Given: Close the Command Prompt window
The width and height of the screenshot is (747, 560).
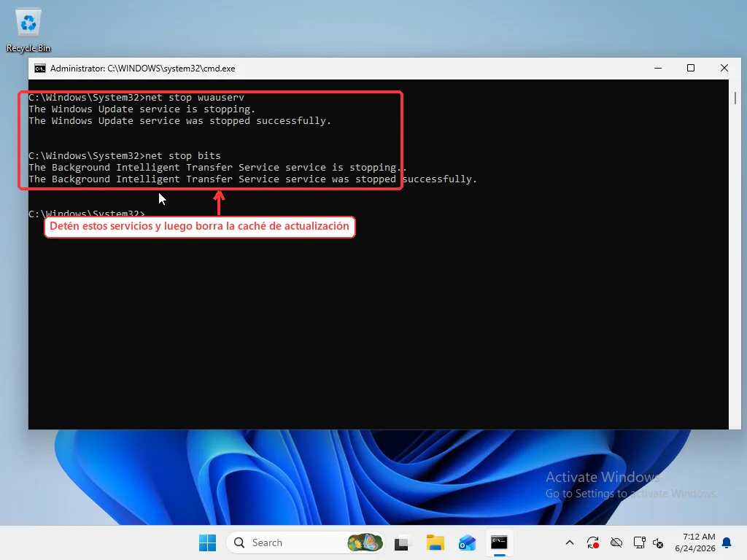Looking at the screenshot, I should click(x=724, y=68).
